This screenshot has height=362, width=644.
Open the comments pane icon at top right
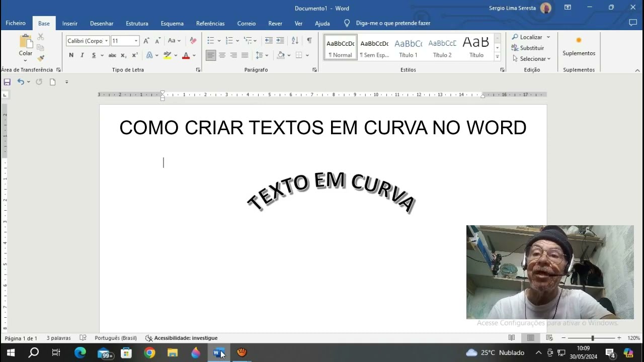pyautogui.click(x=633, y=23)
